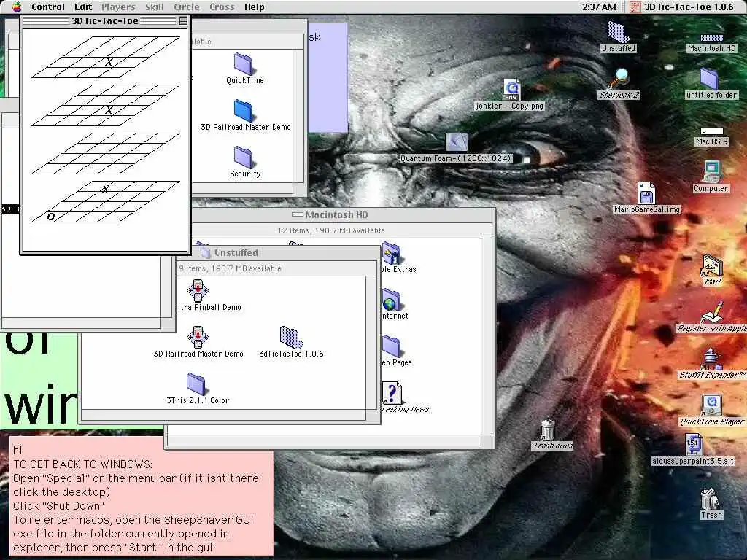Select the blue 3D Railroad Master Demo folder

(x=245, y=116)
